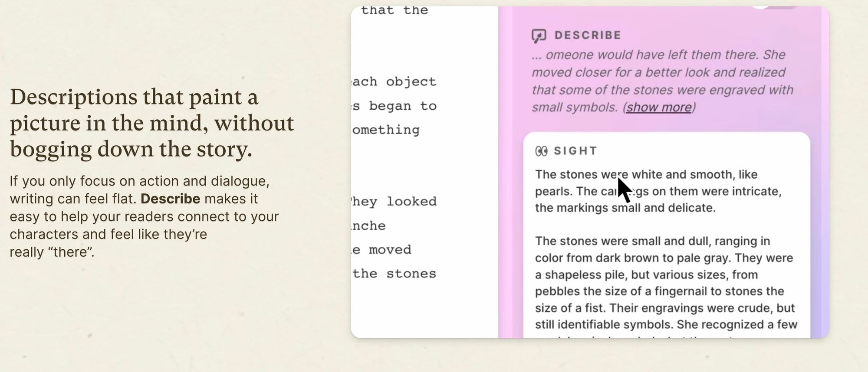Open the "show more" link
This screenshot has width=868, height=372.
(659, 107)
